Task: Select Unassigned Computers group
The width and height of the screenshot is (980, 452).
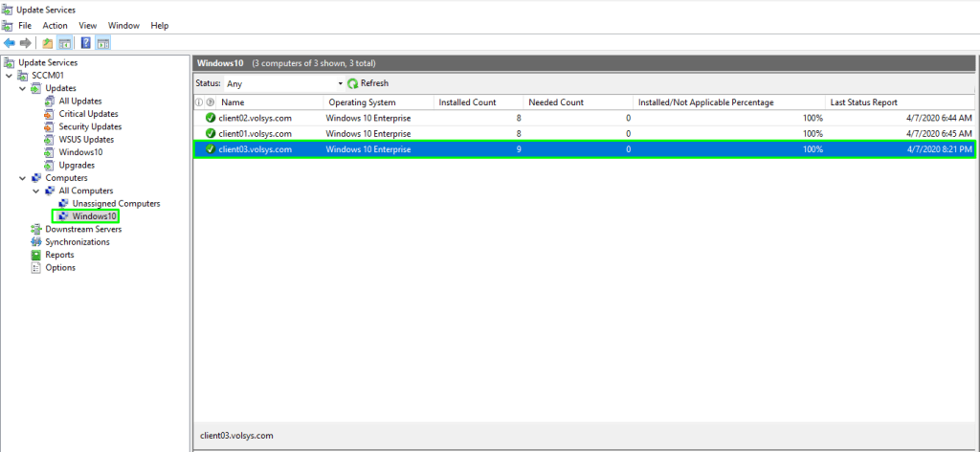Action: 116,203
